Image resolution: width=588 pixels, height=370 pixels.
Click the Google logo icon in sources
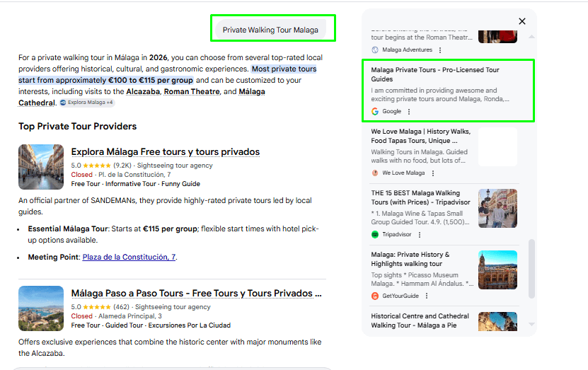[x=375, y=112]
